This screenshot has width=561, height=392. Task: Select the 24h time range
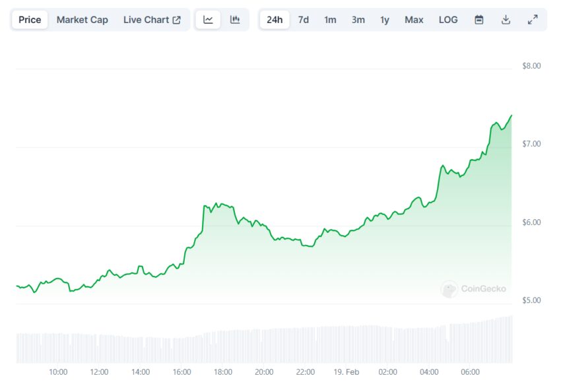[x=275, y=20]
